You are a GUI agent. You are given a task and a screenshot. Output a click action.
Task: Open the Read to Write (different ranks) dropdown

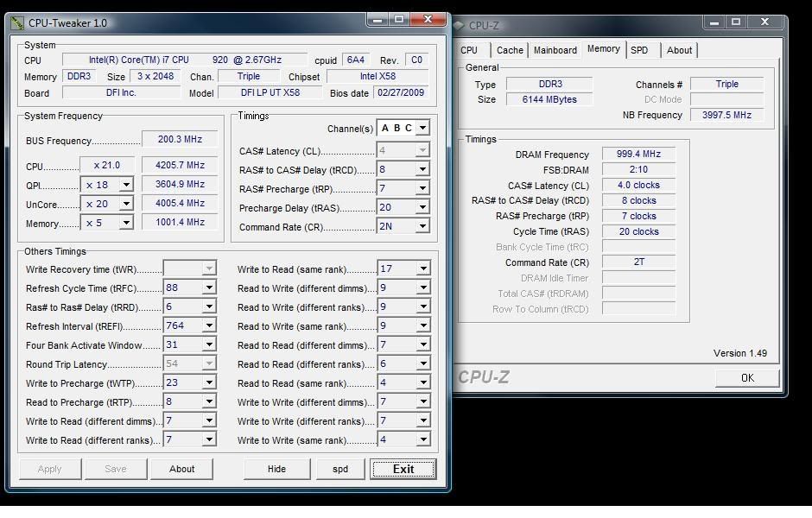point(423,306)
